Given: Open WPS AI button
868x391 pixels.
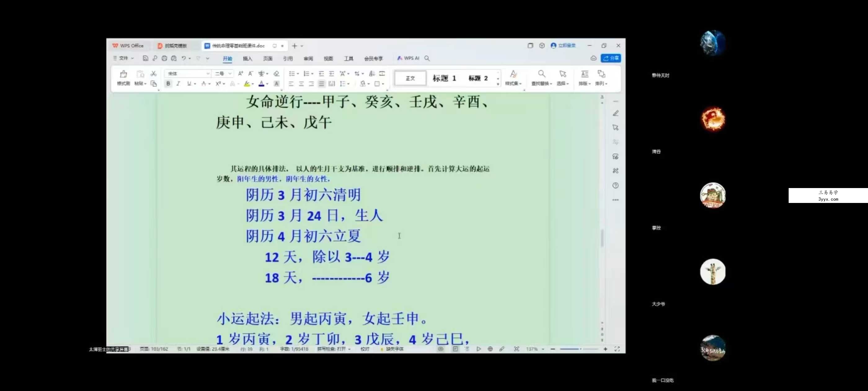Looking at the screenshot, I should click(x=408, y=58).
